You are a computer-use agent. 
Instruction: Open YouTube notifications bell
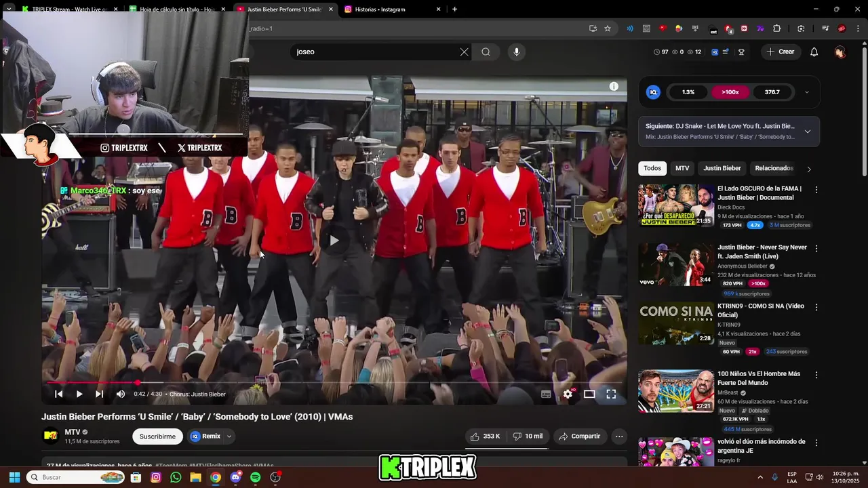814,52
